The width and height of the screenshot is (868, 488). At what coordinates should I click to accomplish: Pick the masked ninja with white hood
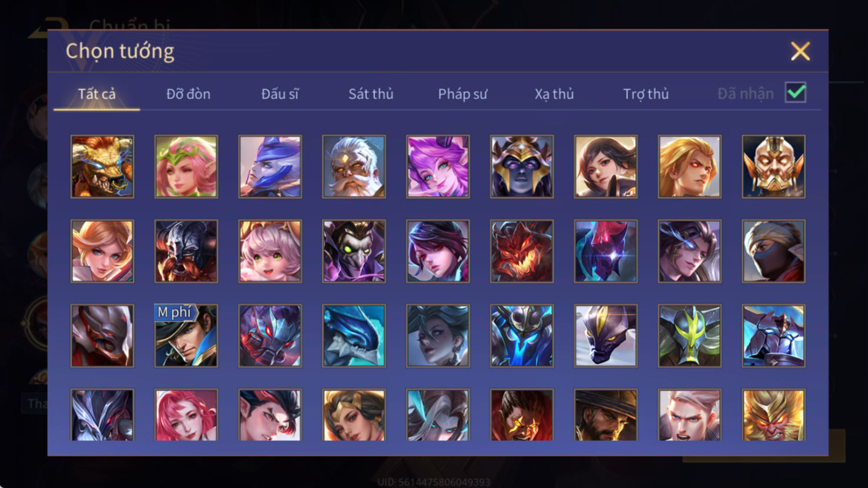773,251
